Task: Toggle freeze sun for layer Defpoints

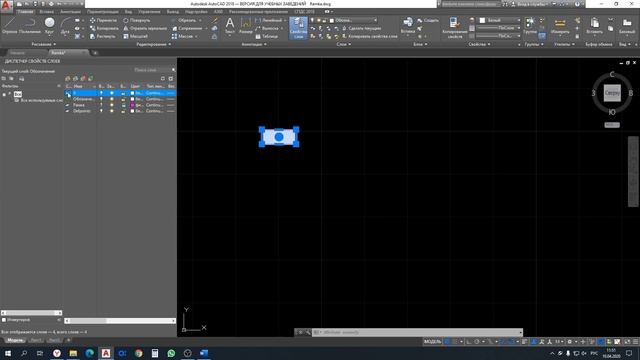Action: click(111, 111)
